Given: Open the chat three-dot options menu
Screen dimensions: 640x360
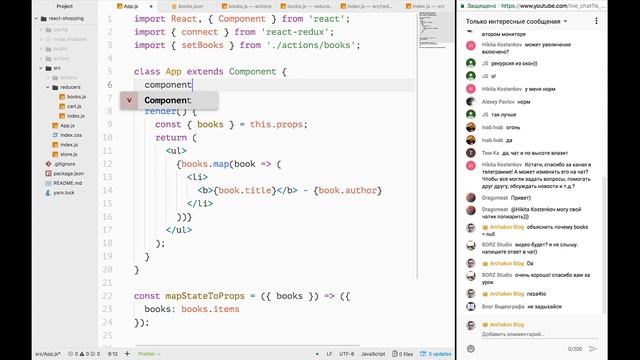Looking at the screenshot, I should [x=596, y=21].
